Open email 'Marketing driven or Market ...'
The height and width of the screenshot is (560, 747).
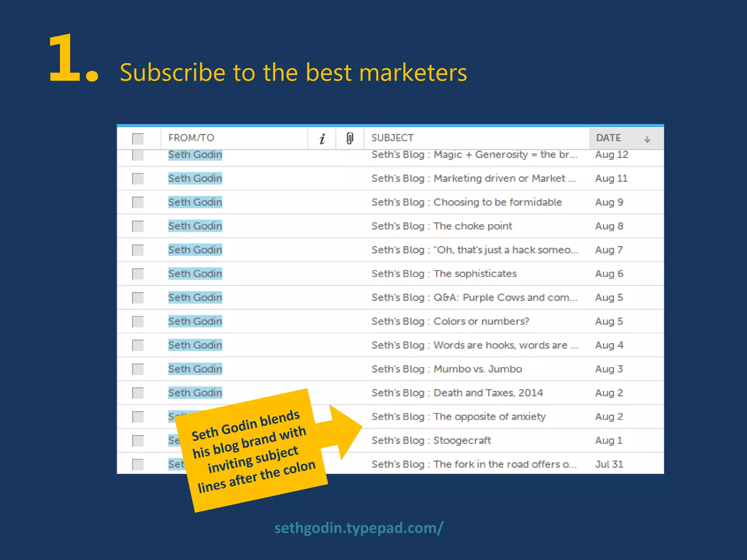point(473,178)
